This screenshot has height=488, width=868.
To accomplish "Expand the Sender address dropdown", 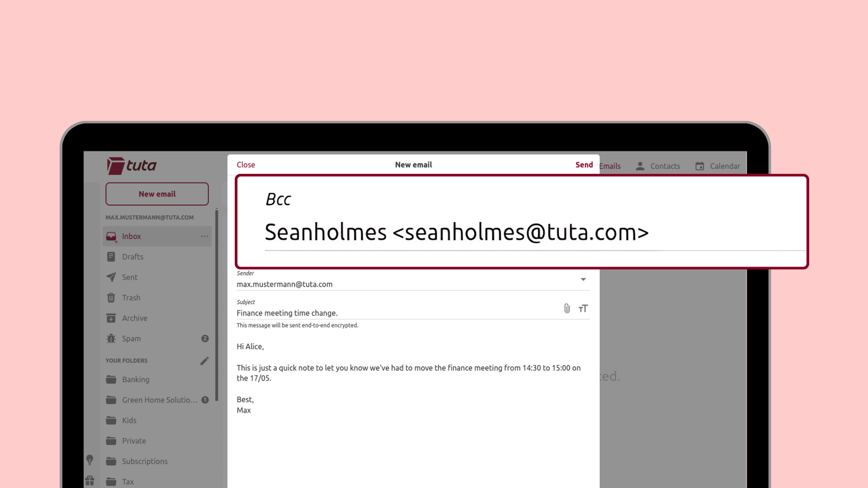I will [583, 279].
